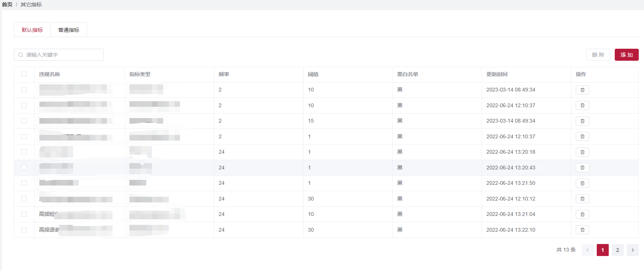
Task: Open the 首页 breadcrumb link
Action: (x=7, y=4)
